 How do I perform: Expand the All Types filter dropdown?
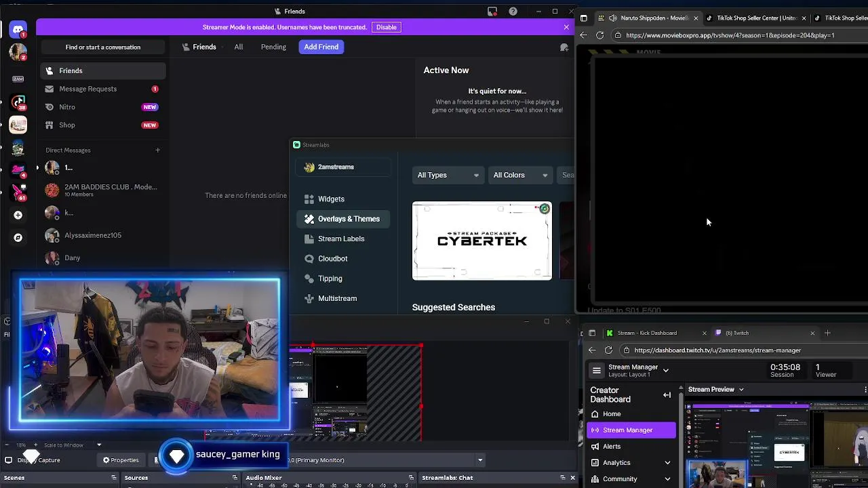[x=448, y=175]
